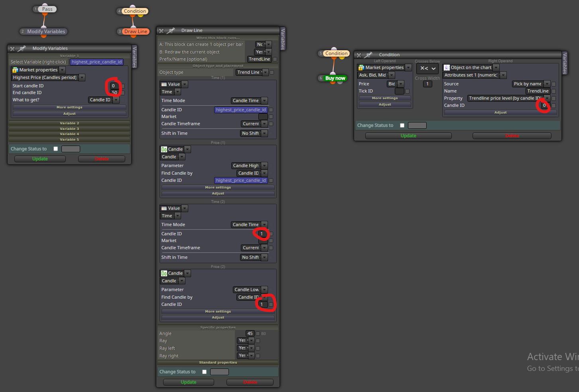Open Variables side tab of Condition panel

tap(565, 63)
